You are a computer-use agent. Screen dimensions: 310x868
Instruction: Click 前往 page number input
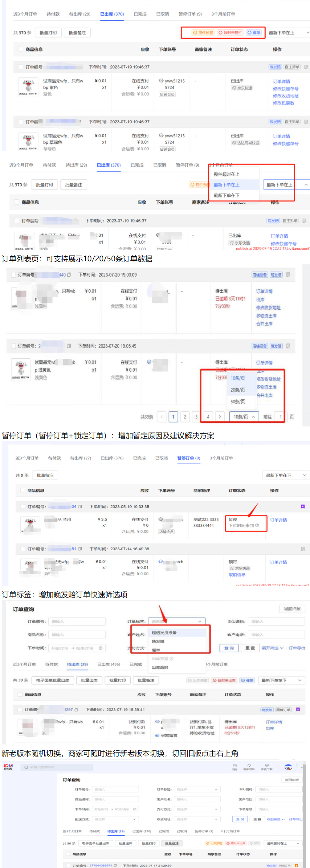280,417
